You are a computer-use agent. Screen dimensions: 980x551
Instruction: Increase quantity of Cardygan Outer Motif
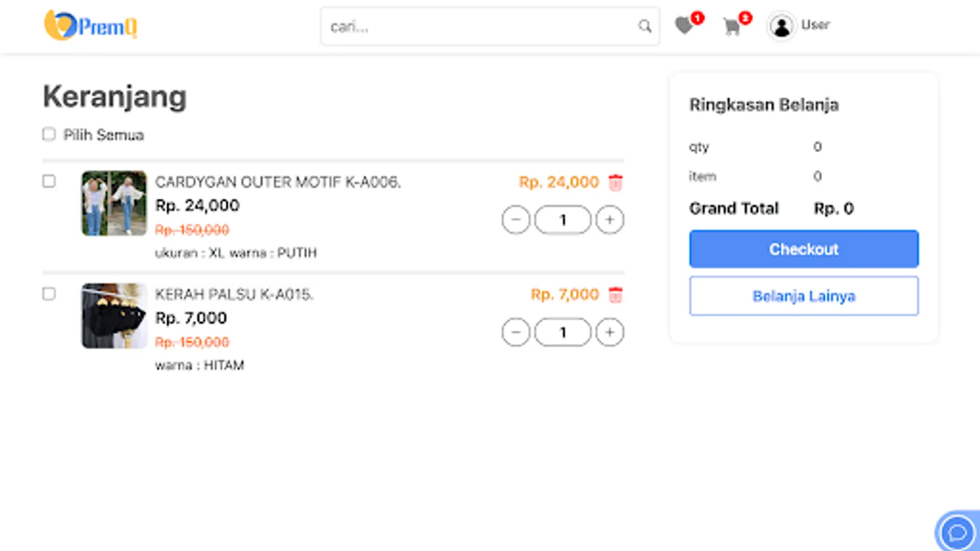coord(609,220)
